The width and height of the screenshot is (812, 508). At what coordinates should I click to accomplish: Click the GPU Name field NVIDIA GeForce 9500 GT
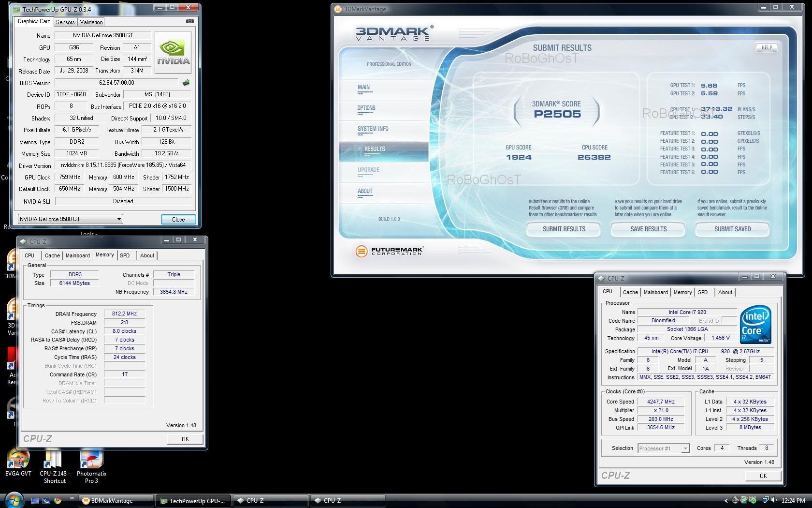[x=103, y=35]
